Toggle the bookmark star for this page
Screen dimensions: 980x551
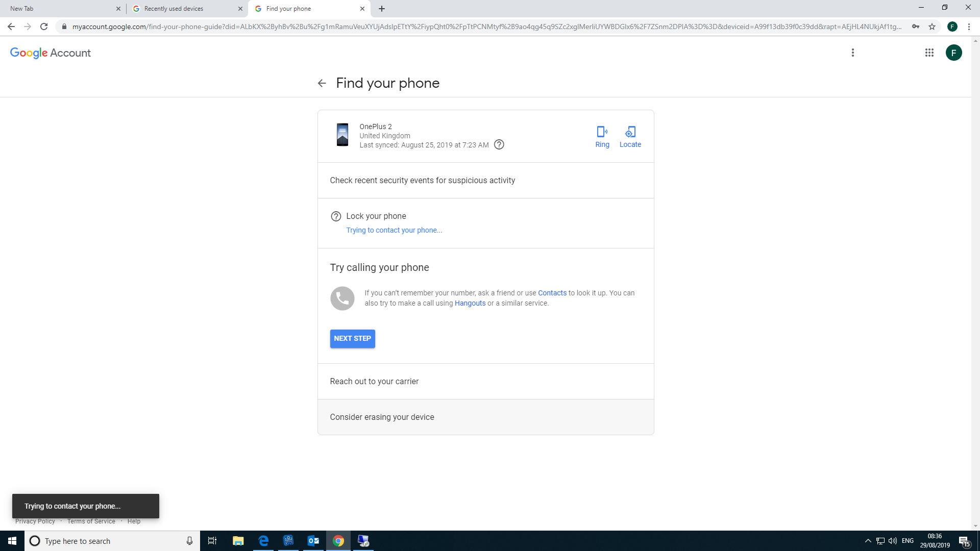pyautogui.click(x=931, y=27)
